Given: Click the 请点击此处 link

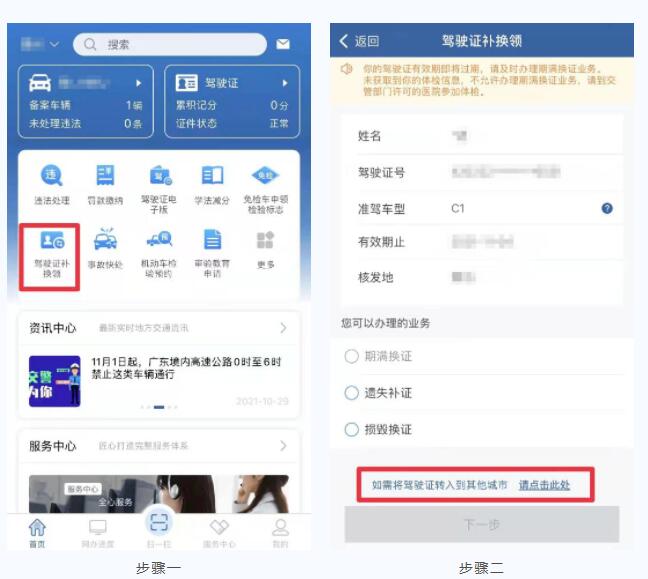Looking at the screenshot, I should point(544,485).
